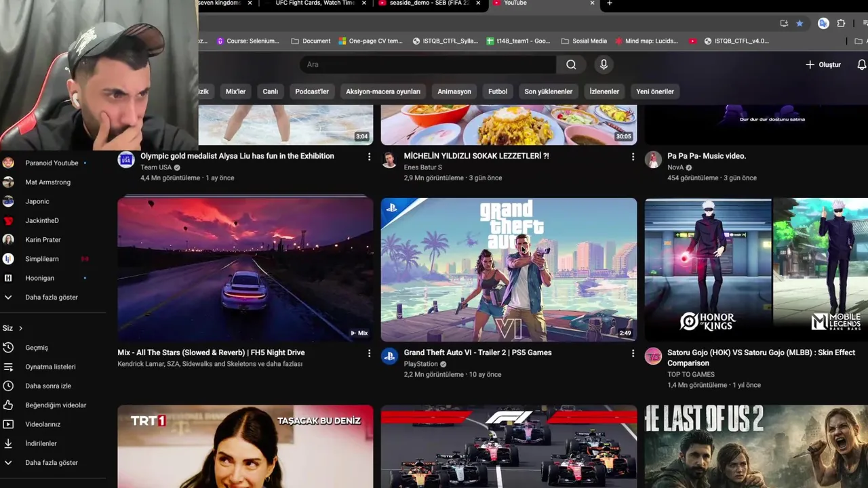Select the Animasyon filter chip
The height and width of the screenshot is (488, 868).
click(x=454, y=91)
